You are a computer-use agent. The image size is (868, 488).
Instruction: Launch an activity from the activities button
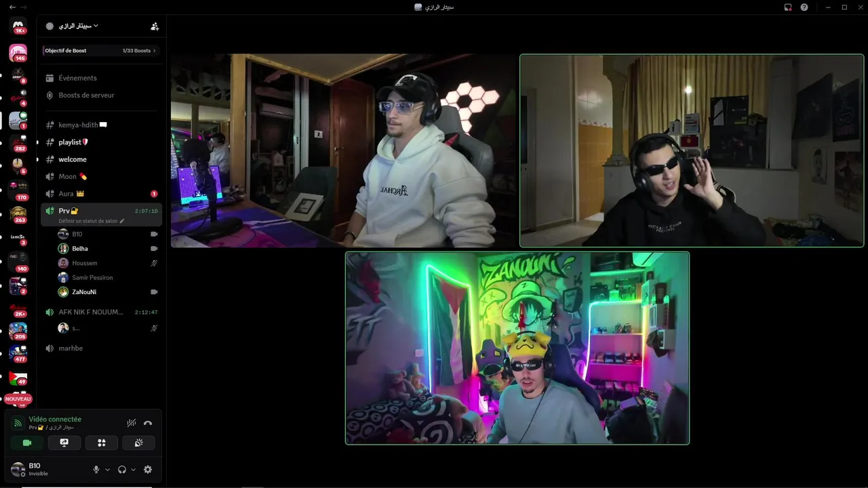coord(102,443)
